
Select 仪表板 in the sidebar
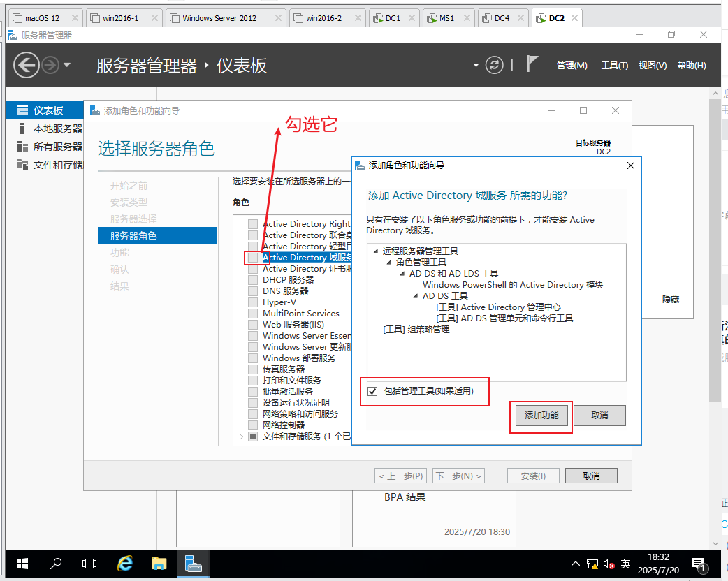(45, 110)
